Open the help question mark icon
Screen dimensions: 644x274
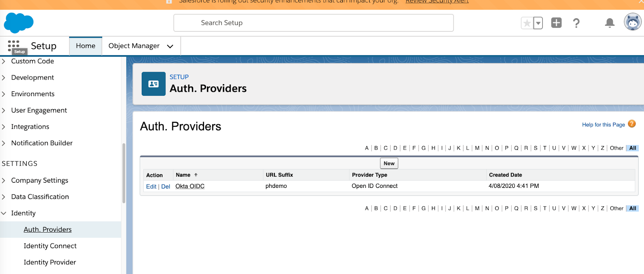point(576,23)
